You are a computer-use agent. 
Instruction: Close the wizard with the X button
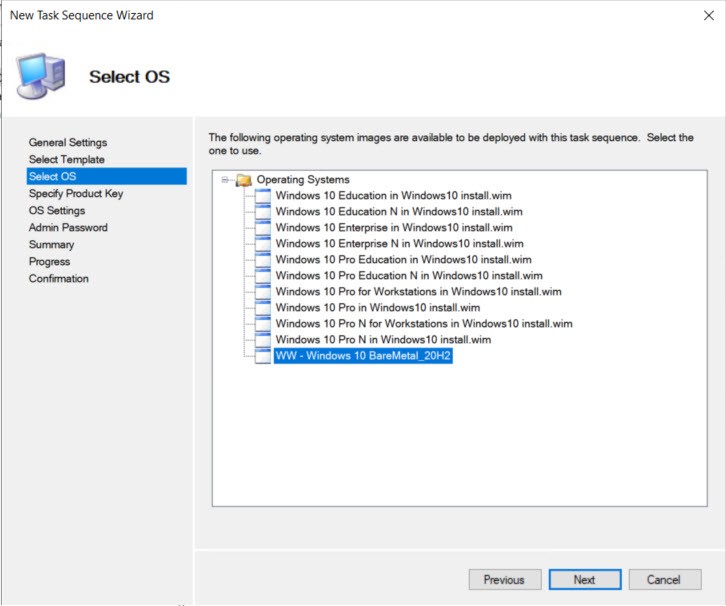(708, 16)
